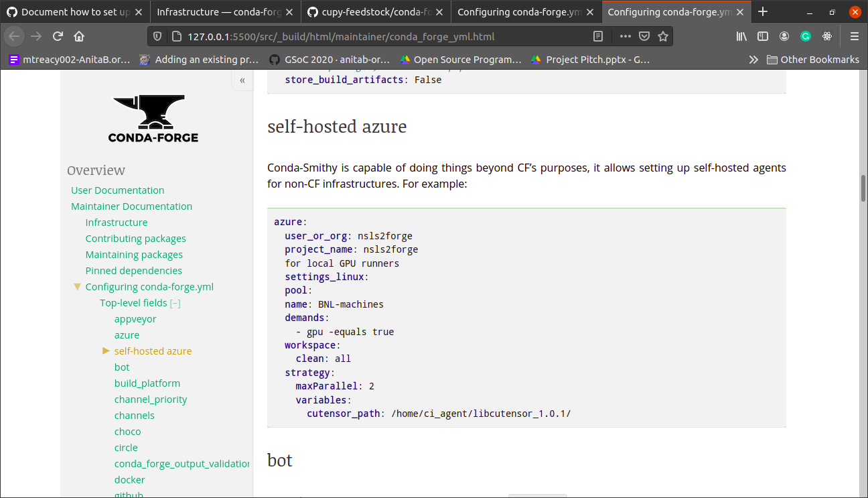Go to Infrastructure in the sidebar

coord(117,223)
